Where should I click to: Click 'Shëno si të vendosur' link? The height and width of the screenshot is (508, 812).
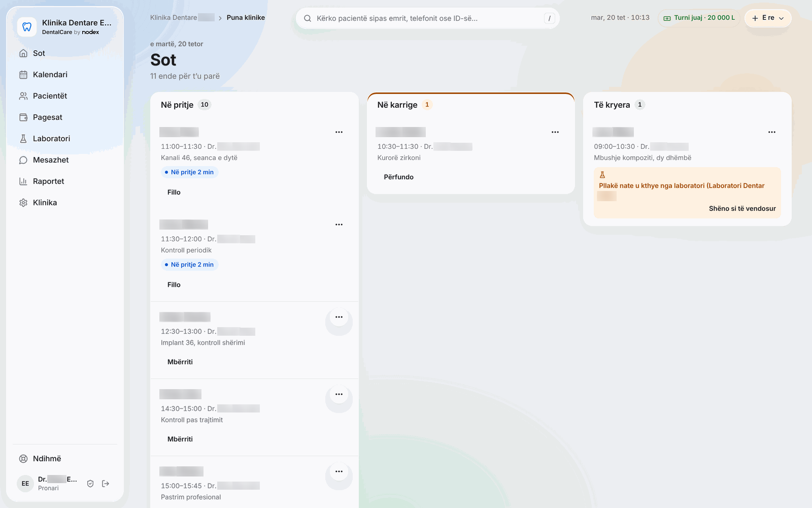(x=742, y=209)
